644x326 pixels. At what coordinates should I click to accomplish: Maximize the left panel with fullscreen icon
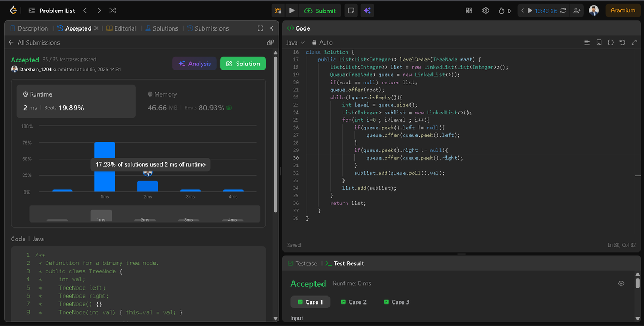(260, 28)
